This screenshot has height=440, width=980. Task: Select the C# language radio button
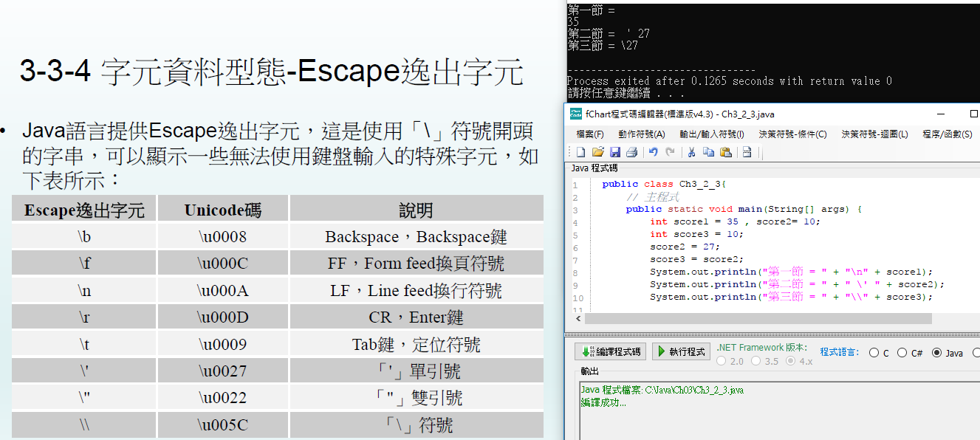(x=902, y=353)
